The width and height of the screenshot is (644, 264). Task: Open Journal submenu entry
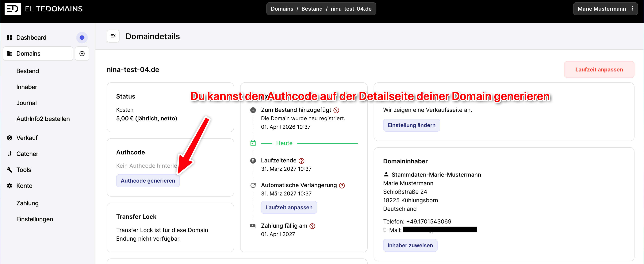coord(26,103)
